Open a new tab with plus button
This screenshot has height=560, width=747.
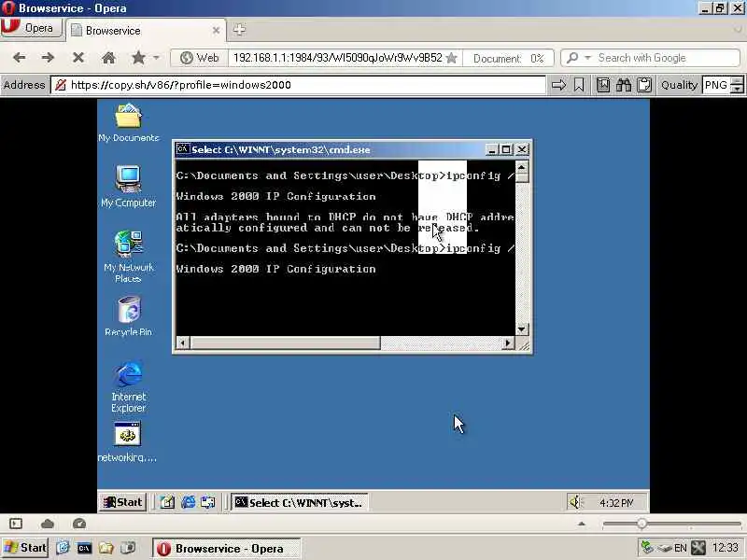(239, 30)
